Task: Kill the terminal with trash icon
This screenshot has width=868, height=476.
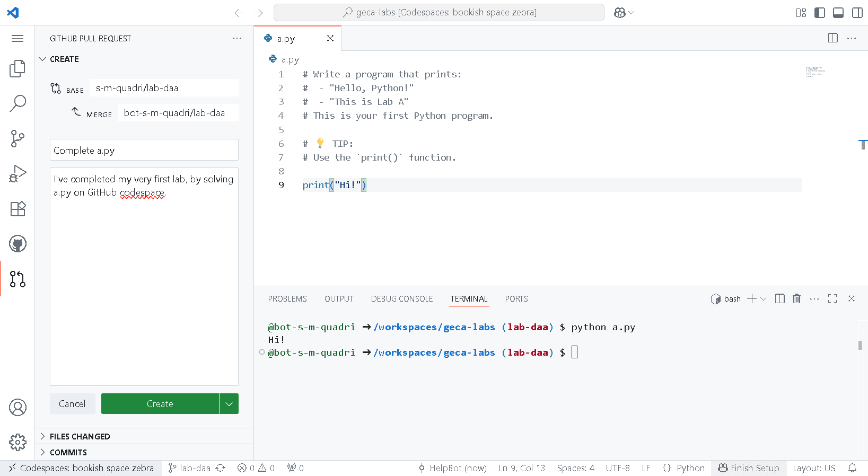Action: [x=796, y=299]
